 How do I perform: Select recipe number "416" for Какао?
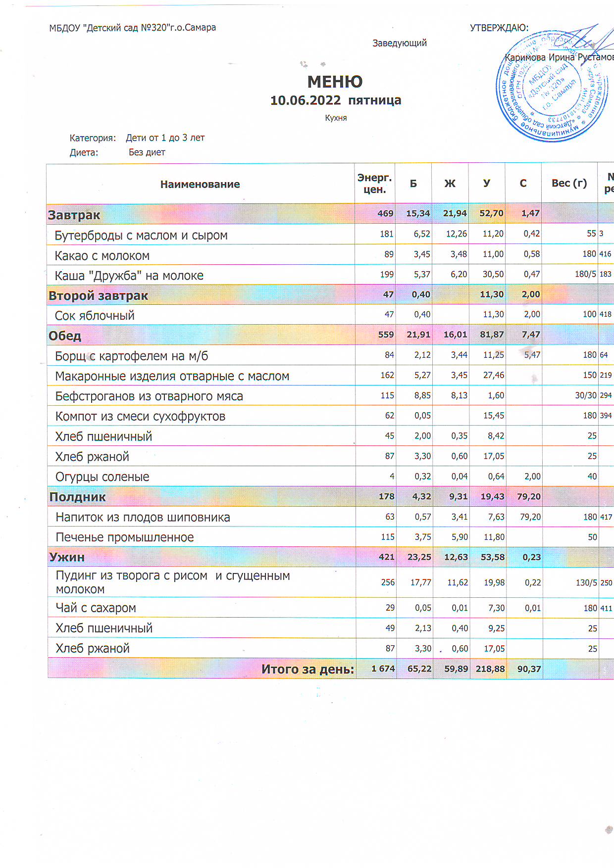(605, 254)
